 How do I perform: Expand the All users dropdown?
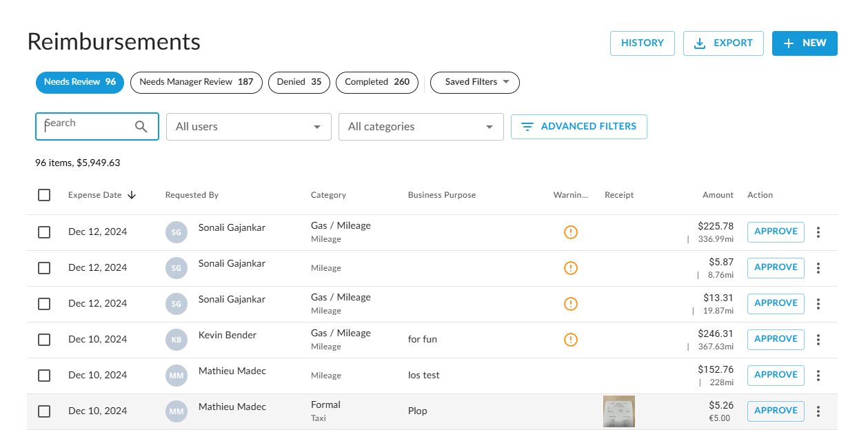(x=248, y=127)
